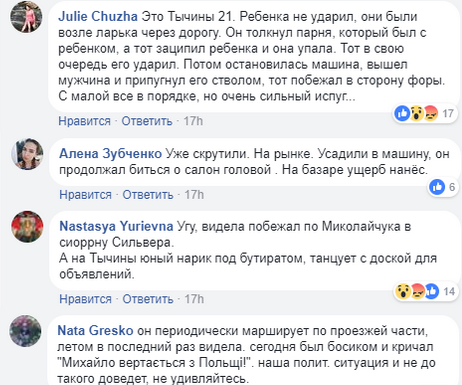Click the Julie Chuzha name link

pyautogui.click(x=98, y=16)
